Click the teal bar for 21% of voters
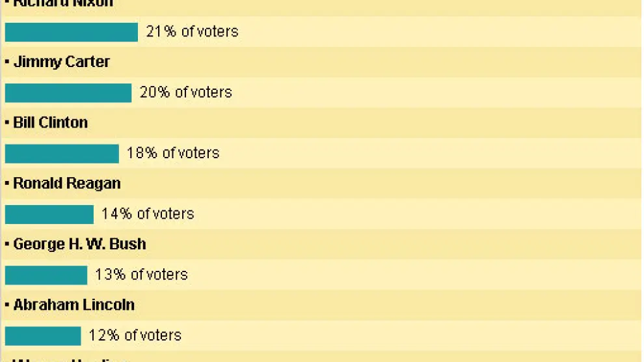The width and height of the screenshot is (644, 362). (x=71, y=32)
